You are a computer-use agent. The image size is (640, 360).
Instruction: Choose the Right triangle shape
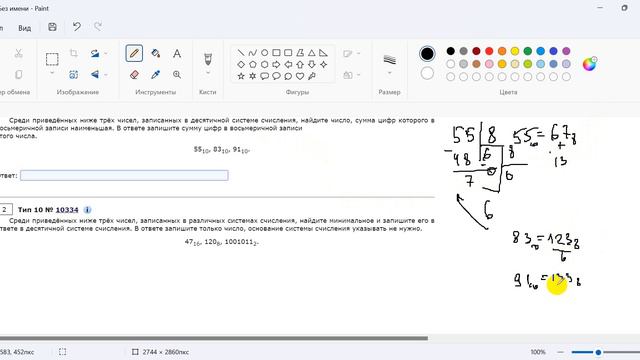323,53
